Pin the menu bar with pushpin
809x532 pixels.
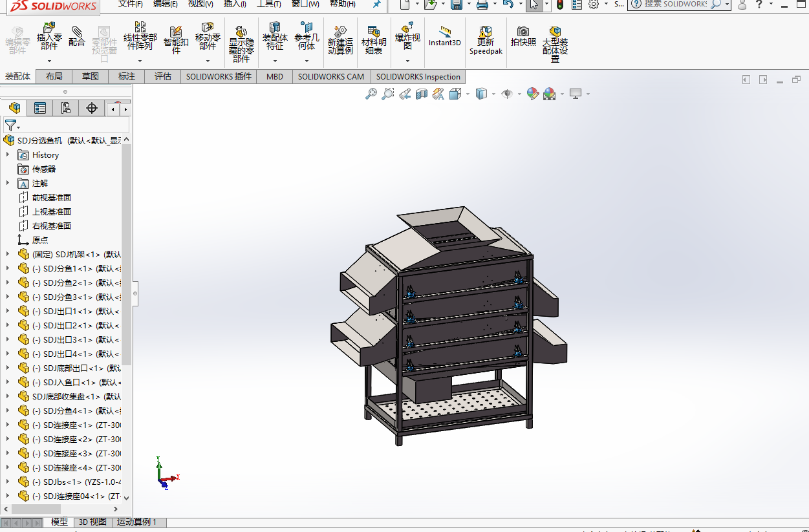(x=377, y=5)
